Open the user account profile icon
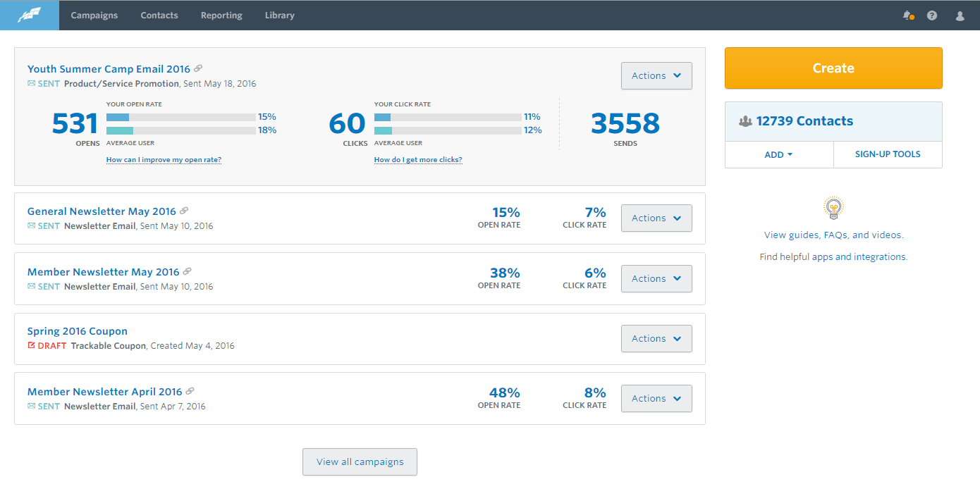The width and height of the screenshot is (980, 489). click(960, 15)
